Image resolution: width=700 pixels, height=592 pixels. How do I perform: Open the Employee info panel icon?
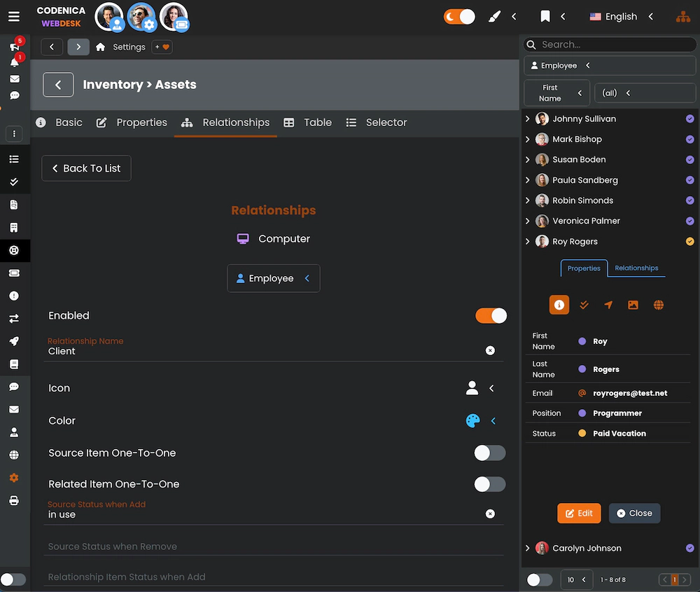[559, 305]
